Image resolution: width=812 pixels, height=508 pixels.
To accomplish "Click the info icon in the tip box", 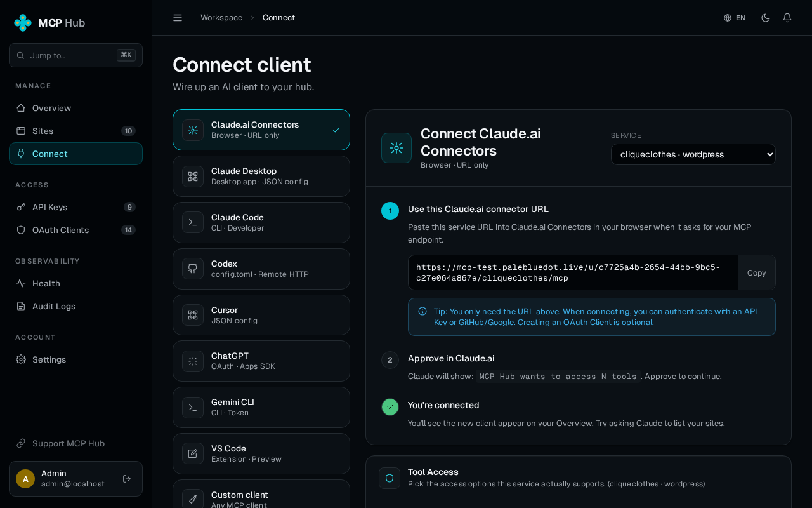I will 422,311.
